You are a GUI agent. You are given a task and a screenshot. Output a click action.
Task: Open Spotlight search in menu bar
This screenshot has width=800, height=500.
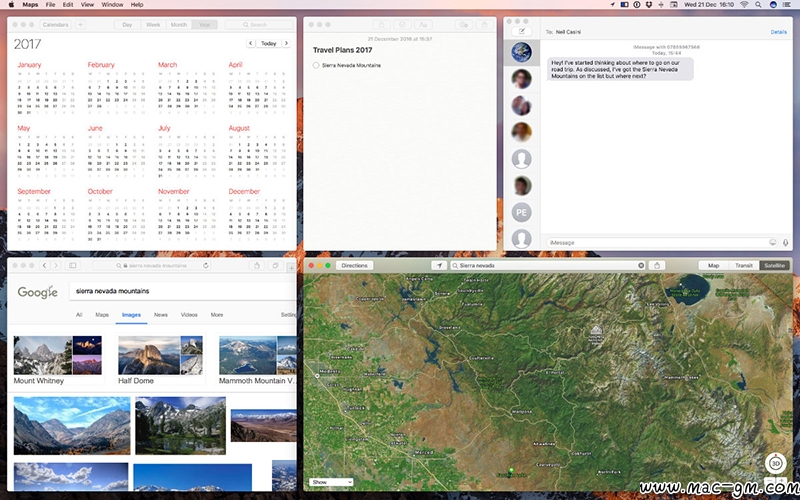pos(758,5)
